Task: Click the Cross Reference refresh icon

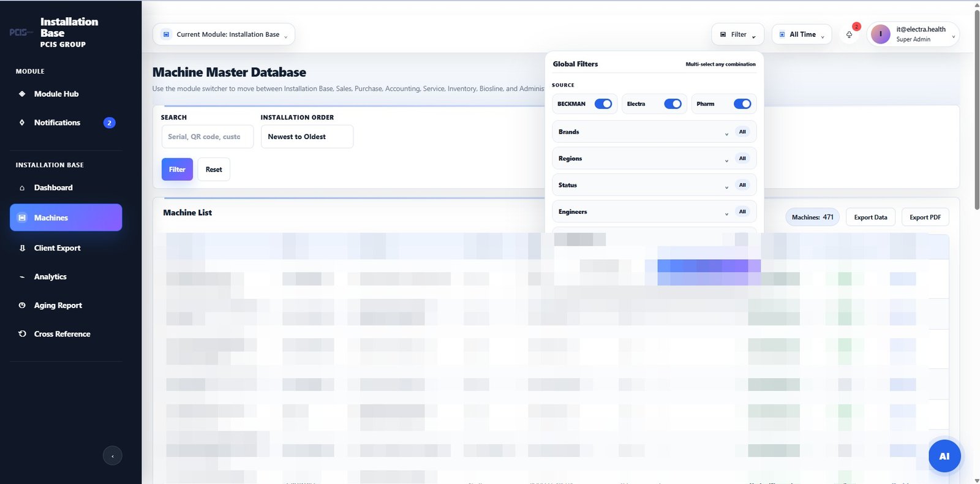Action: 22,334
